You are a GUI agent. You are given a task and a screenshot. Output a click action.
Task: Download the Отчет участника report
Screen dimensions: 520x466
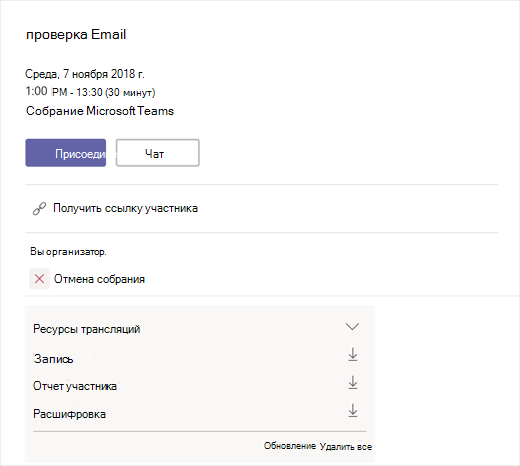point(353,383)
